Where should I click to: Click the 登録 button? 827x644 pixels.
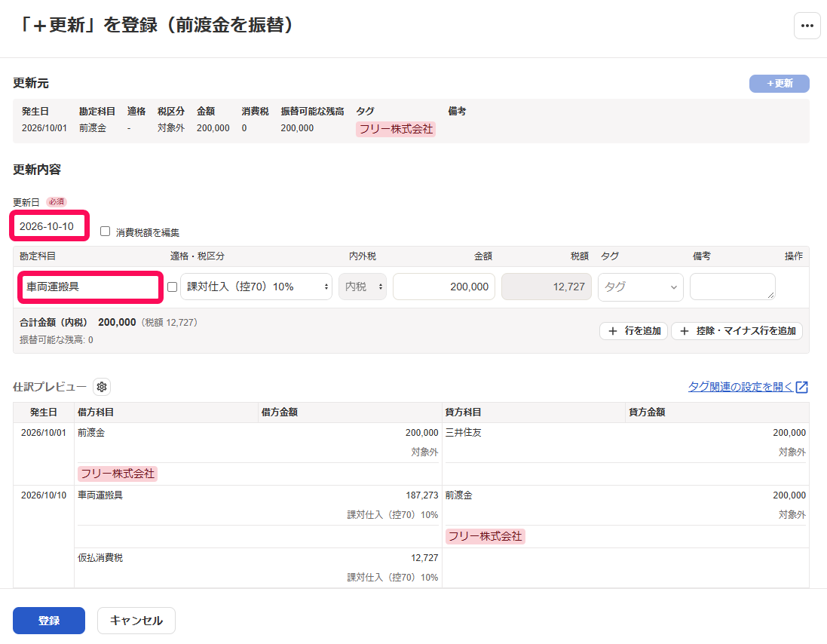click(x=49, y=621)
